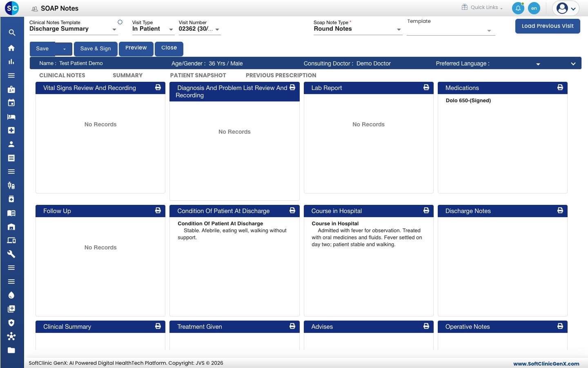
Task: Print the Vital Signs Review And Recording section
Action: [x=158, y=88]
